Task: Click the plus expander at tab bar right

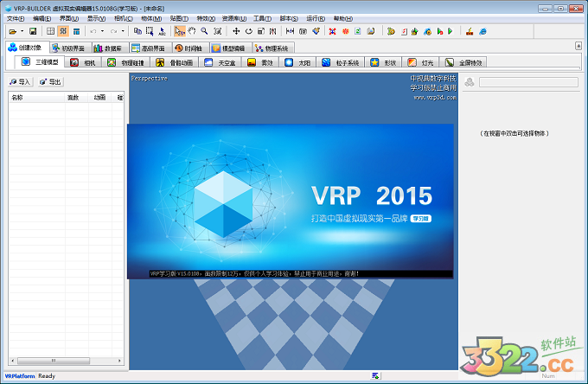Action: pos(578,46)
